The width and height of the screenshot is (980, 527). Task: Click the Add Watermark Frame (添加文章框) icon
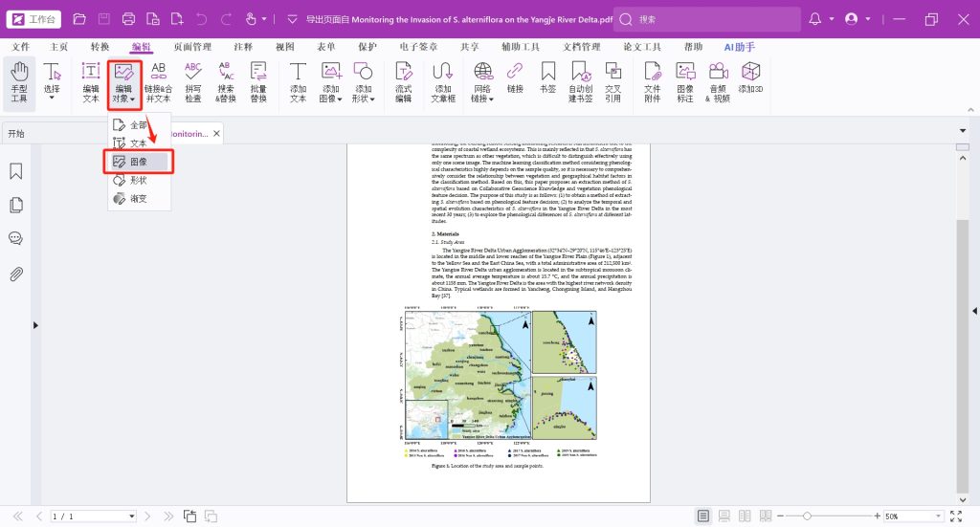(443, 82)
